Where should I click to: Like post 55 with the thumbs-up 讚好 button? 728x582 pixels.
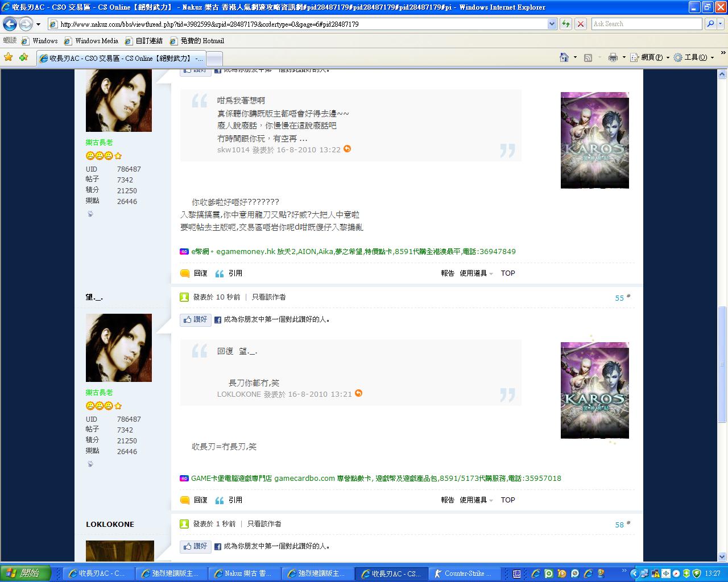195,319
